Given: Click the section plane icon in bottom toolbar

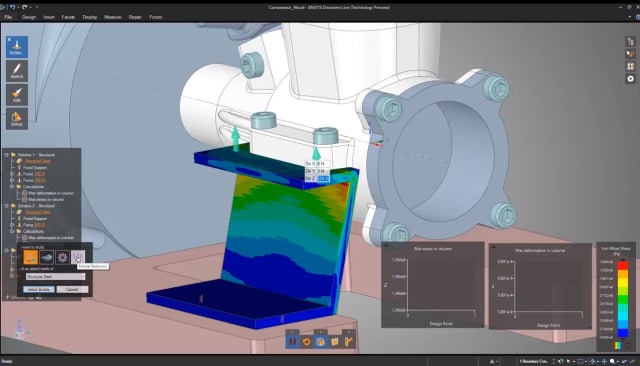Looking at the screenshot, I should tap(334, 342).
